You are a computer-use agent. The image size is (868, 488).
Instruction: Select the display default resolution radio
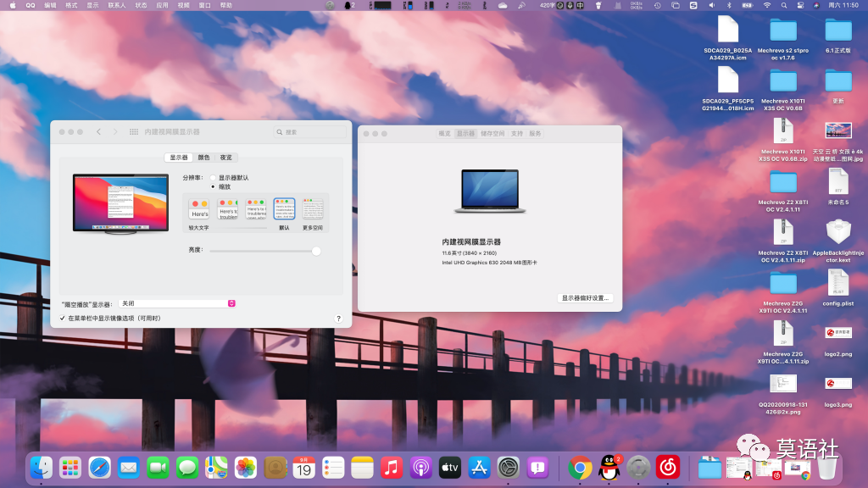213,178
